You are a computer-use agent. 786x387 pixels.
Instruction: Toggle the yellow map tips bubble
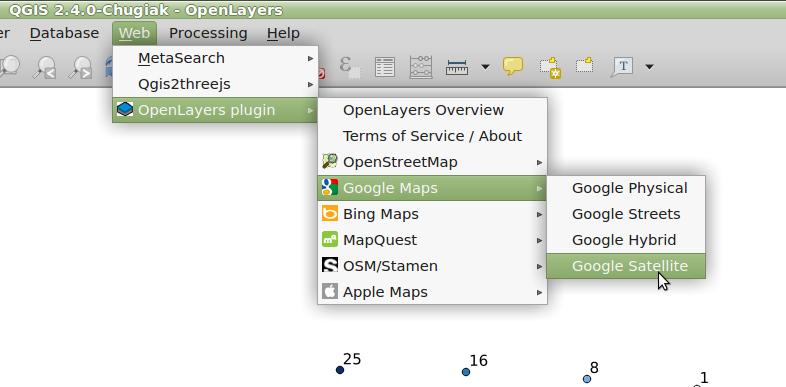coord(513,66)
